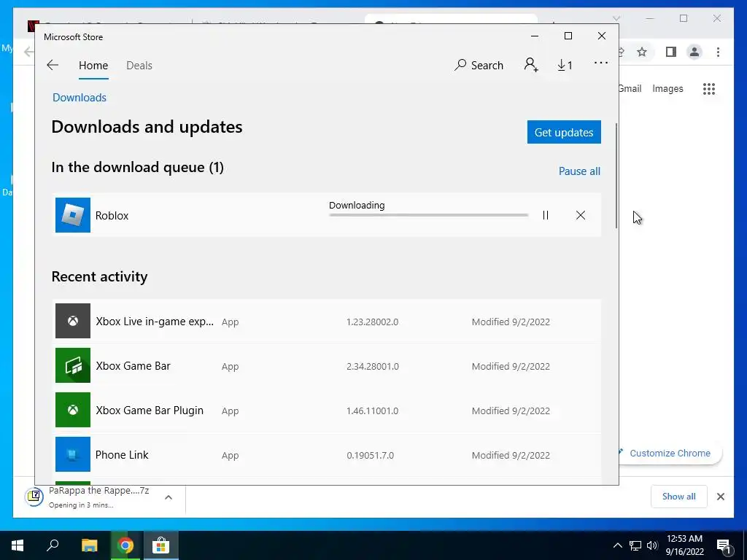The width and height of the screenshot is (747, 560).
Task: Switch to the Home tab
Action: point(93,65)
